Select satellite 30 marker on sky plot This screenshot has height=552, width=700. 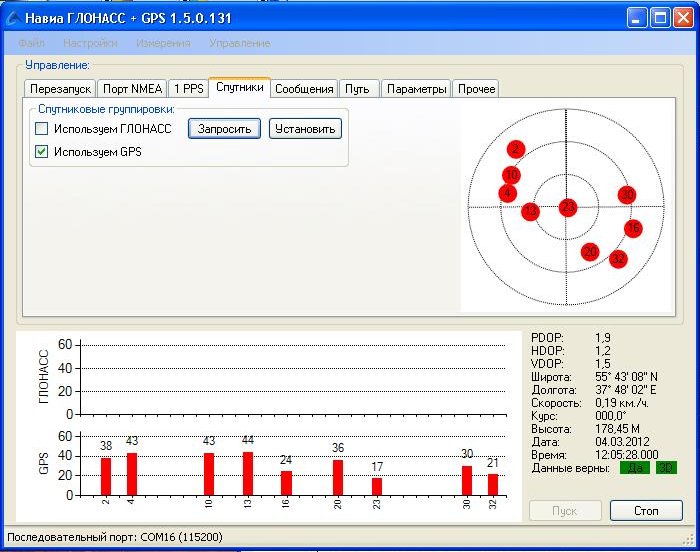pos(627,195)
